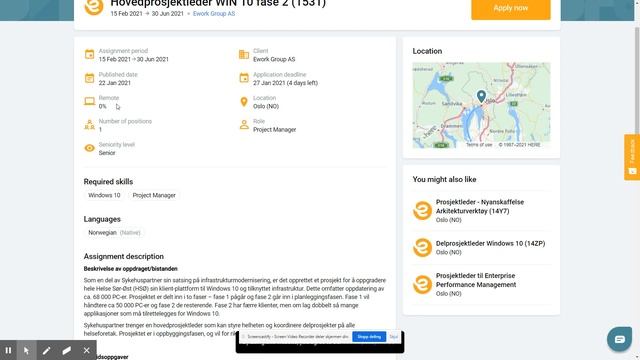Click the Number of positions people icon
The image size is (640, 360).
tap(89, 124)
